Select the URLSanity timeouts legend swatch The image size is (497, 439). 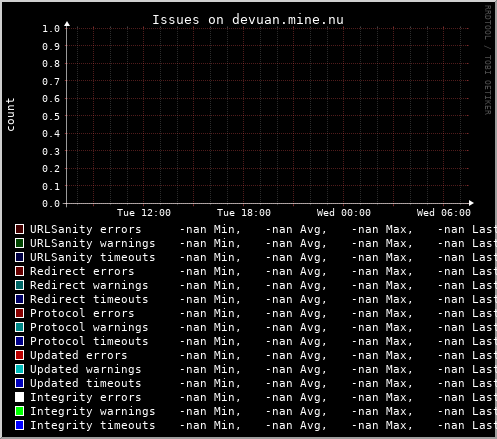coord(19,257)
